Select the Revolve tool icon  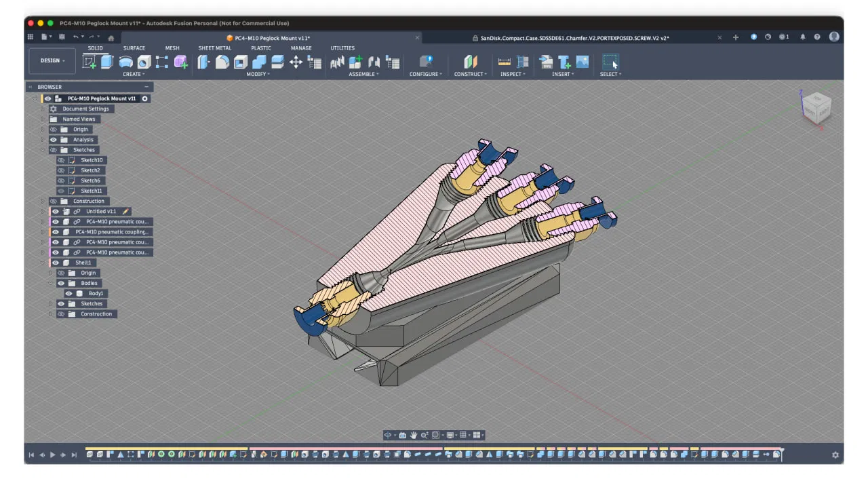tap(125, 62)
